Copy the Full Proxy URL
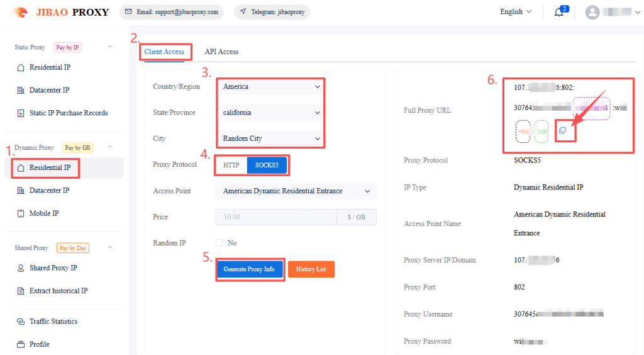The image size is (644, 355). tap(563, 130)
